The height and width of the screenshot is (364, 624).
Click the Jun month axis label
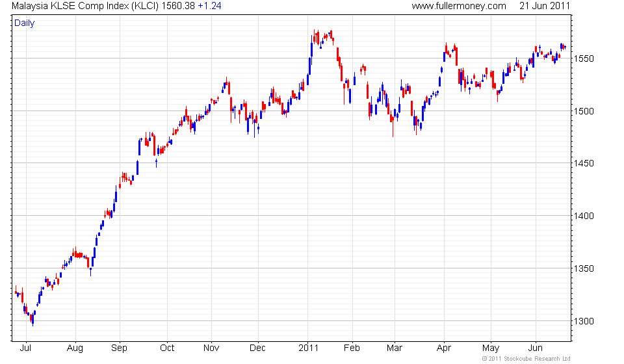pyautogui.click(x=535, y=348)
